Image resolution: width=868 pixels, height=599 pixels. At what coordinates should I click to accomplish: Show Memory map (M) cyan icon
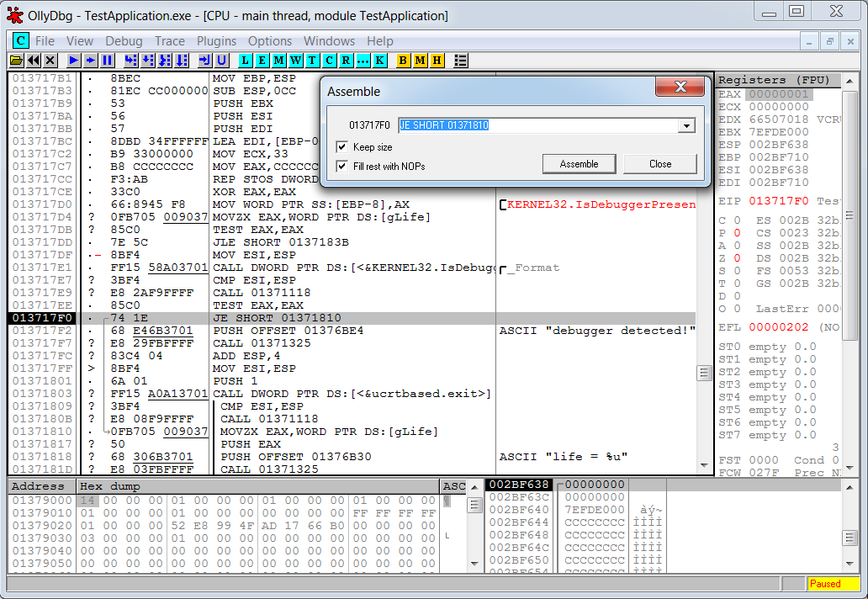point(278,61)
